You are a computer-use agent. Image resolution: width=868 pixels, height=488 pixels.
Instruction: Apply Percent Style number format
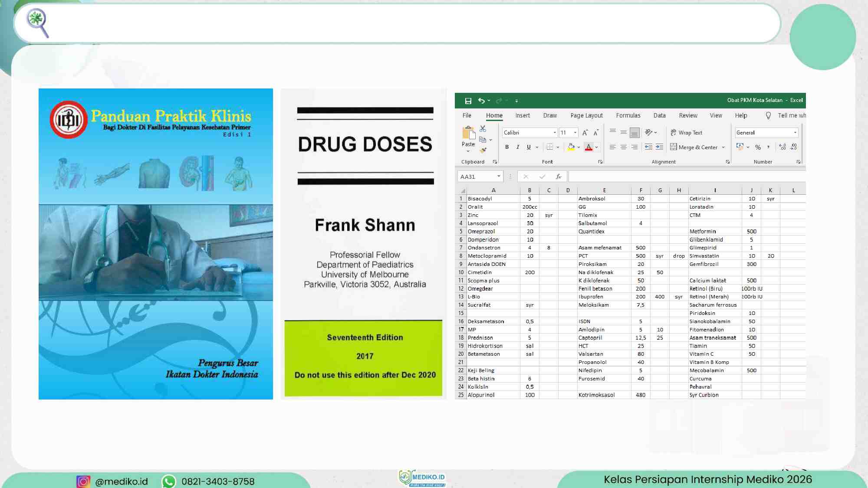758,147
